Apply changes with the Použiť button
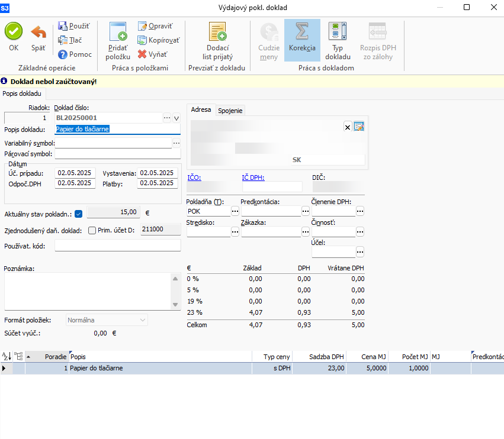Screen dimensions: 504x439 click(x=74, y=26)
